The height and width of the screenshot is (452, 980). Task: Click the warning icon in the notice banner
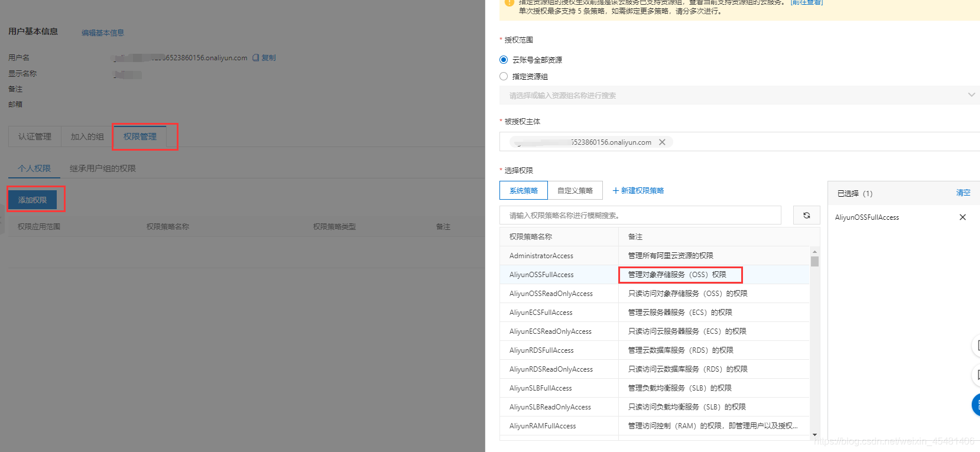509,2
